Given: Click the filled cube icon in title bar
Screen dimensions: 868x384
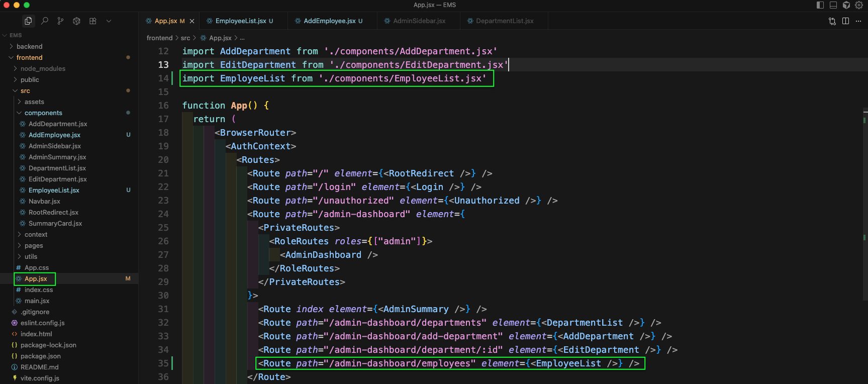Looking at the screenshot, I should tap(846, 5).
